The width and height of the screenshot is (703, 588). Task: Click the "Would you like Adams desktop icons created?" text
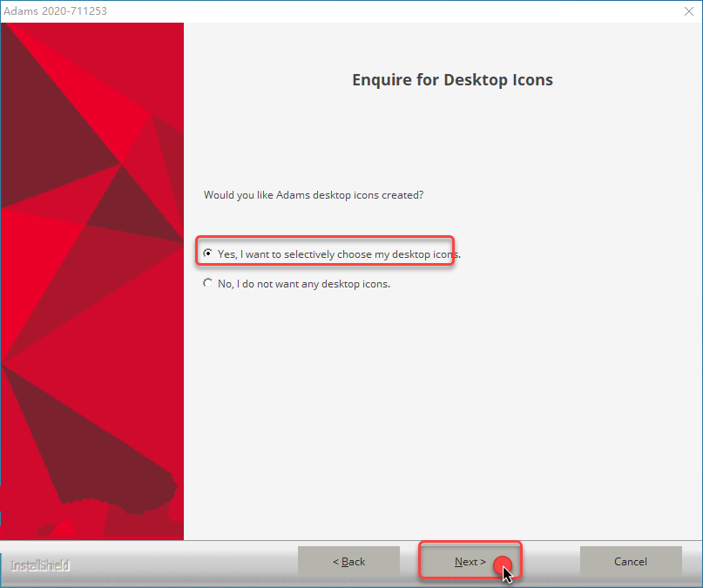(x=314, y=195)
